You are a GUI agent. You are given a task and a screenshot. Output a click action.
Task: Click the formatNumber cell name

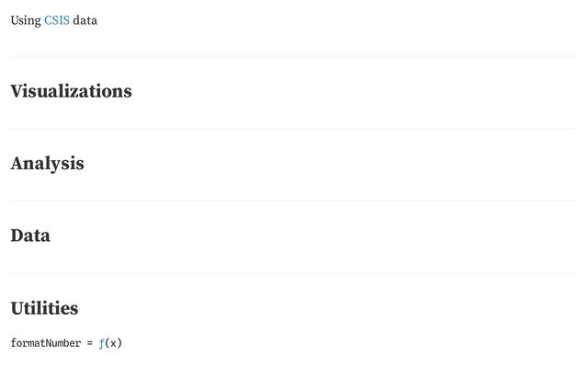(45, 343)
